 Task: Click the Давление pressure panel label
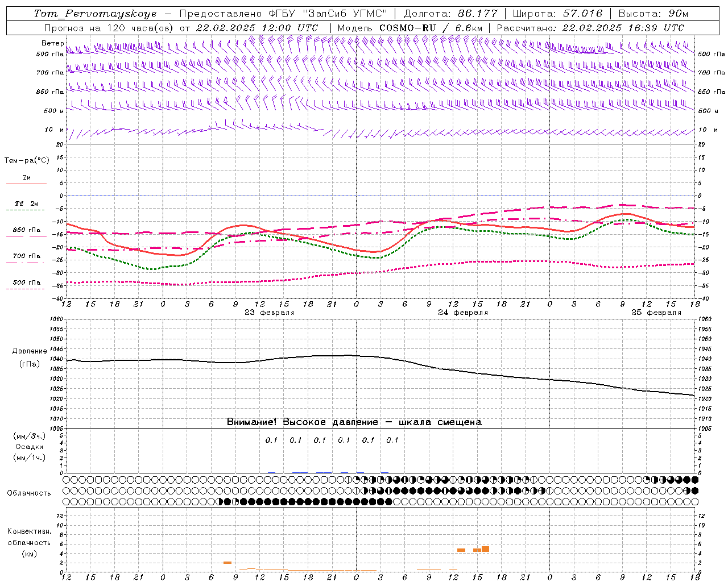click(x=30, y=351)
